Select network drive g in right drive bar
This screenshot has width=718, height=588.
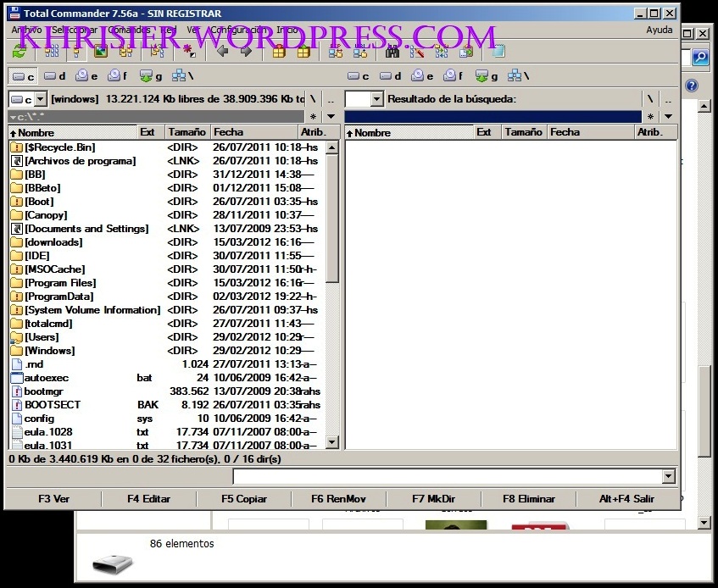coord(487,76)
